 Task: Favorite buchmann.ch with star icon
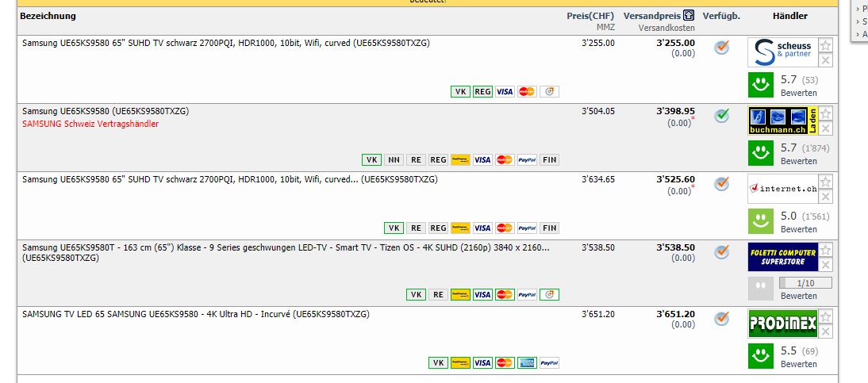coord(825,114)
